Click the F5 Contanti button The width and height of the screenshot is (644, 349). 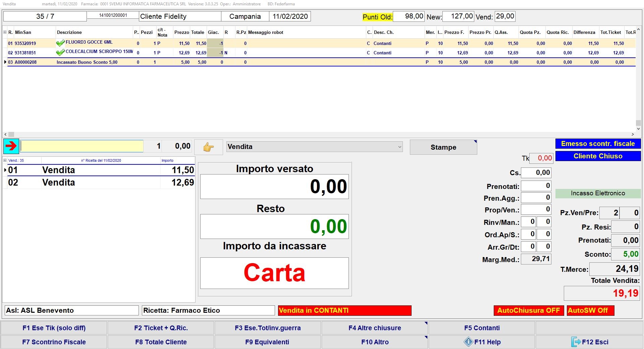click(x=482, y=328)
